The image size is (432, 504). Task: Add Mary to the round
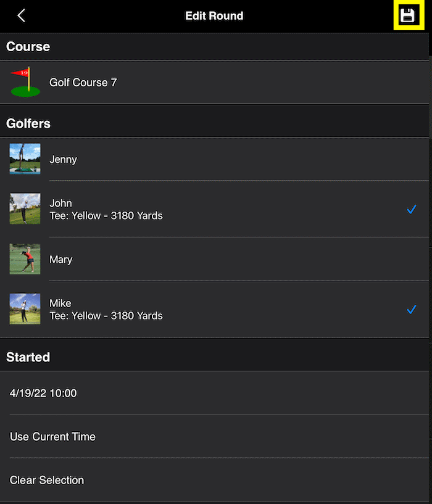pos(215,259)
